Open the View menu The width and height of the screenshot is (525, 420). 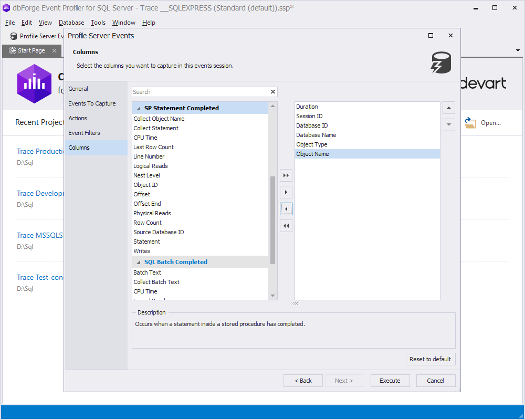pos(45,23)
